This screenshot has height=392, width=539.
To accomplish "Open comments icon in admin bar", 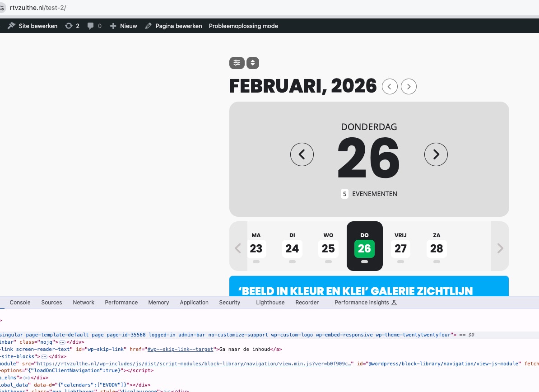I will click(94, 26).
